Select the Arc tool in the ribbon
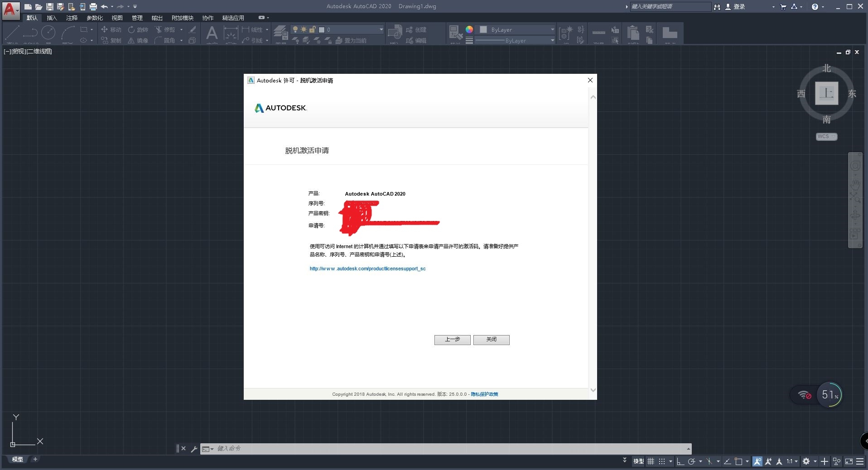The width and height of the screenshot is (868, 470). (x=68, y=33)
